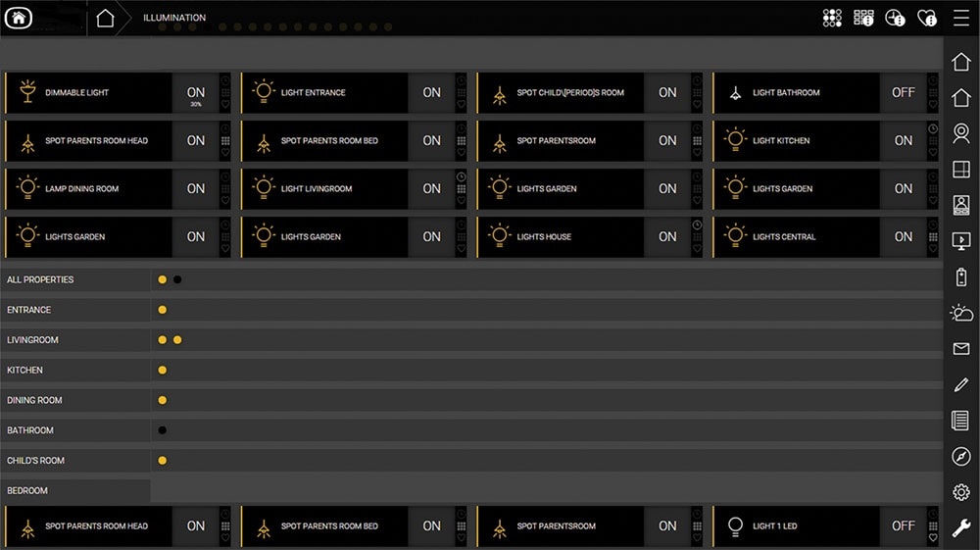980x550 pixels.
Task: Switch off the Light Kitchen
Action: 903,140
